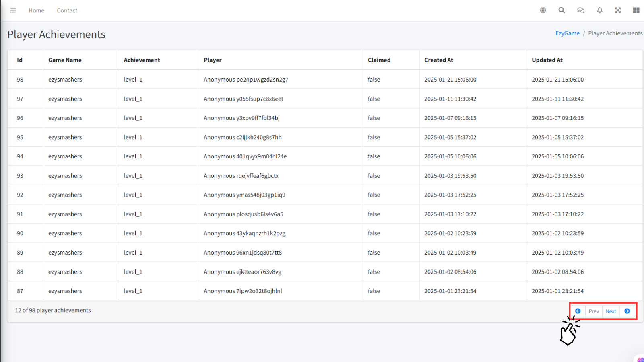Go to first page arrow icon

point(578,311)
